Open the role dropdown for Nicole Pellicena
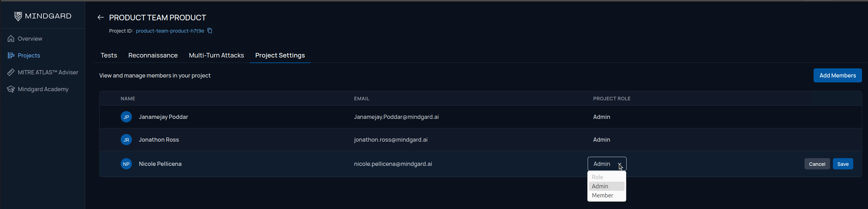868x209 pixels. (x=607, y=164)
